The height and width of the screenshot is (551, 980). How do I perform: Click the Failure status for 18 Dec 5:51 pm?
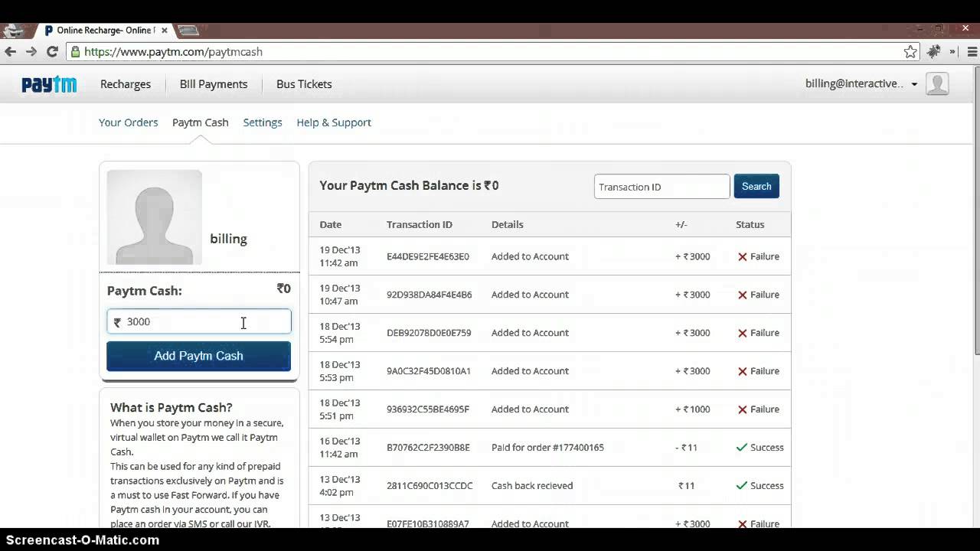coord(759,409)
